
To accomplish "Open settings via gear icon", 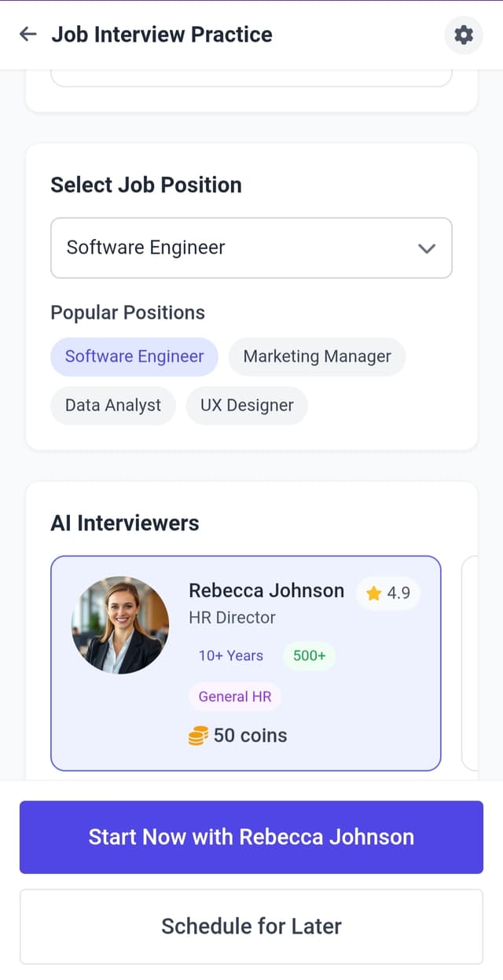I will click(x=464, y=35).
